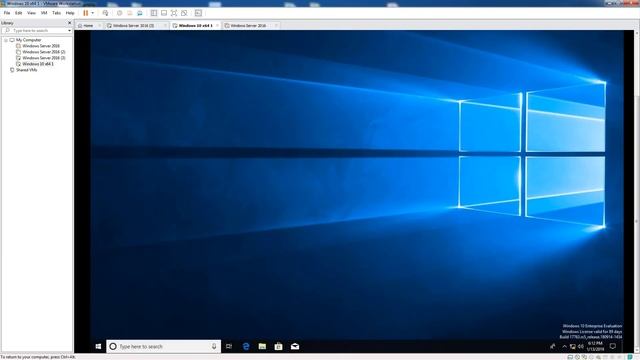Open the power options dropdown arrow beside pause

coord(93,13)
